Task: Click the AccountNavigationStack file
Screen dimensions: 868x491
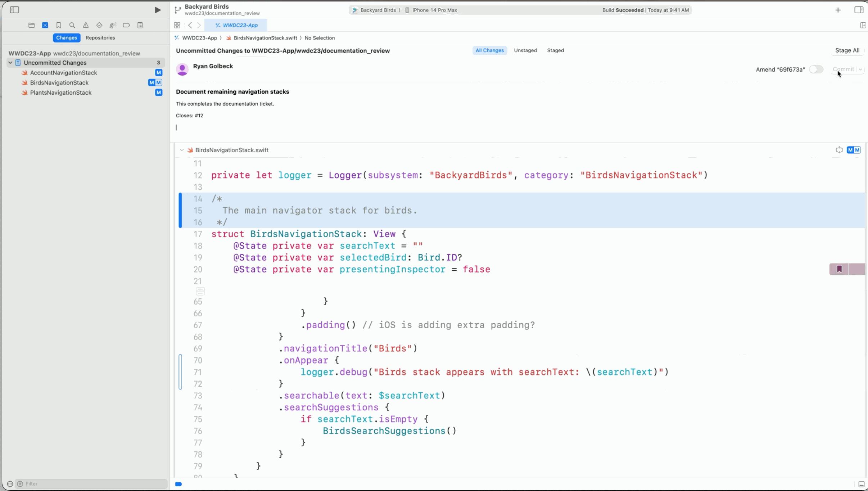Action: (x=63, y=72)
